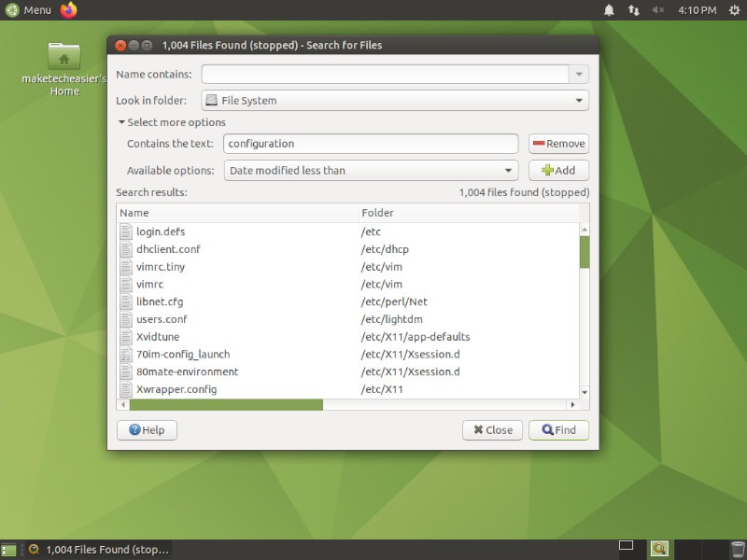Collapse the Select more options section
The image size is (747, 560).
point(121,122)
